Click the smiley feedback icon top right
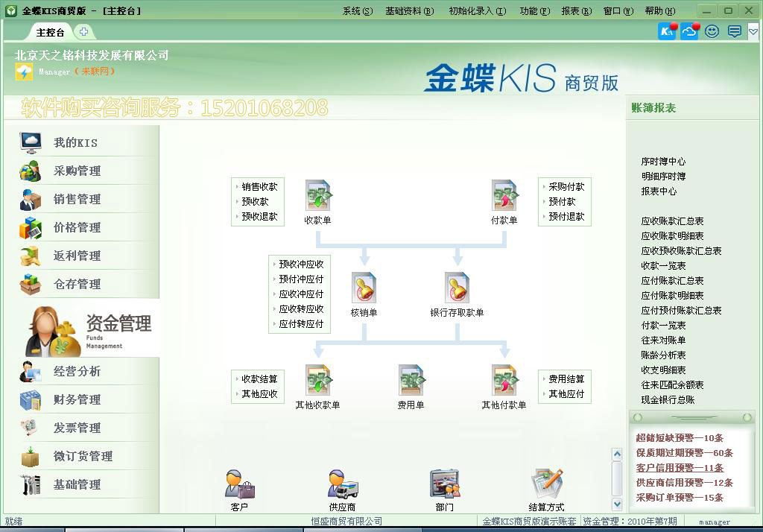Screen dimensions: 763x532 tap(712, 31)
